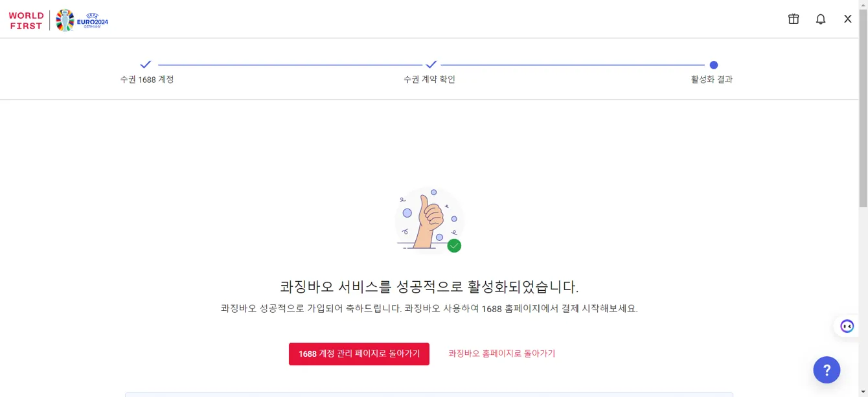
Task: Click the blue dot for 활성화 결과 step
Action: [713, 65]
